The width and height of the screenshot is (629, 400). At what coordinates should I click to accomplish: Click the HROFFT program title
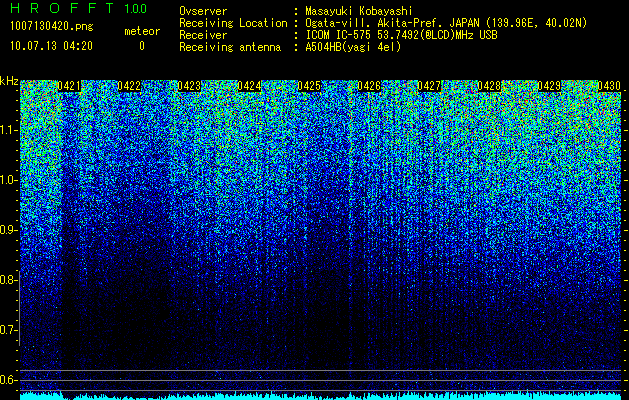point(62,8)
